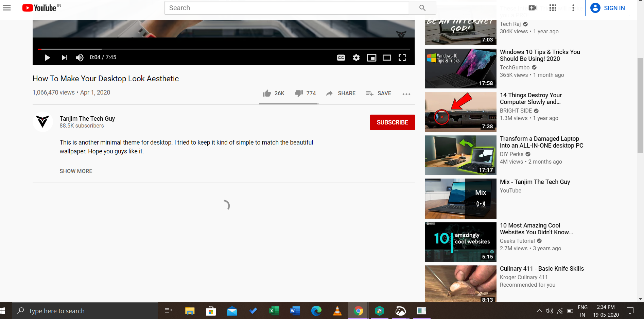Click the magnifier search button
The width and height of the screenshot is (644, 319).
422,8
